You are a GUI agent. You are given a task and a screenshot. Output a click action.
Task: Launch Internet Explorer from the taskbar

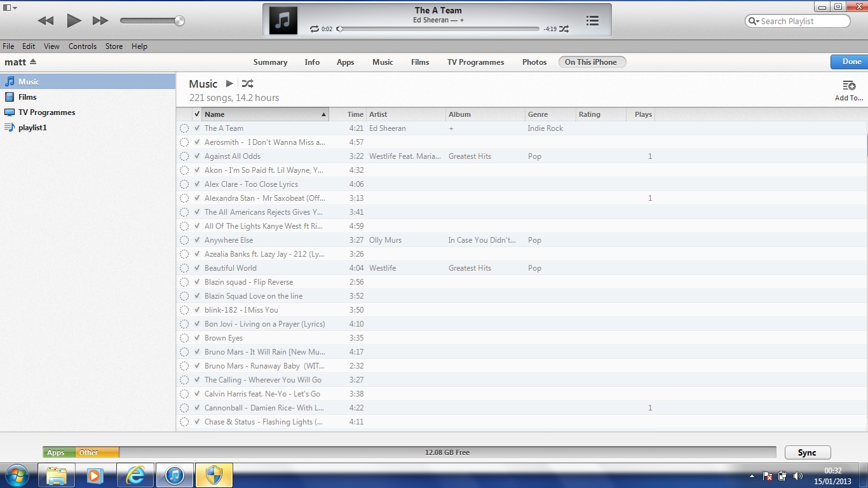pyautogui.click(x=135, y=475)
